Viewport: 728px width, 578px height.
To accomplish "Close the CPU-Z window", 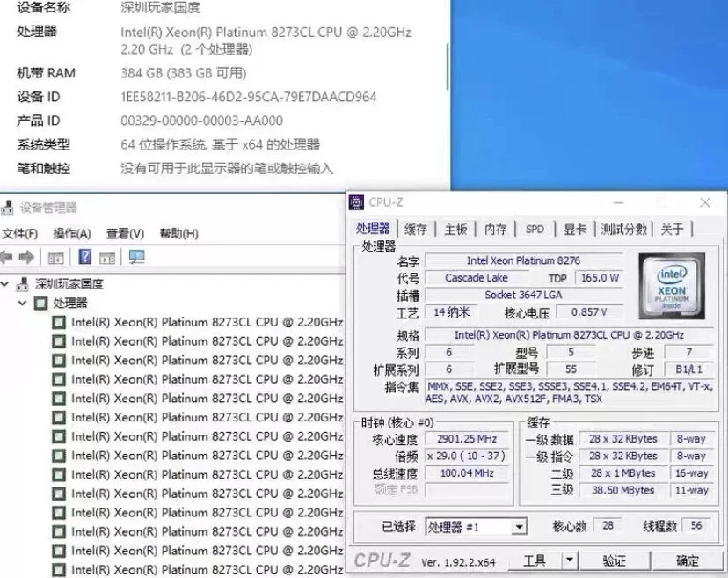I will pos(705,202).
